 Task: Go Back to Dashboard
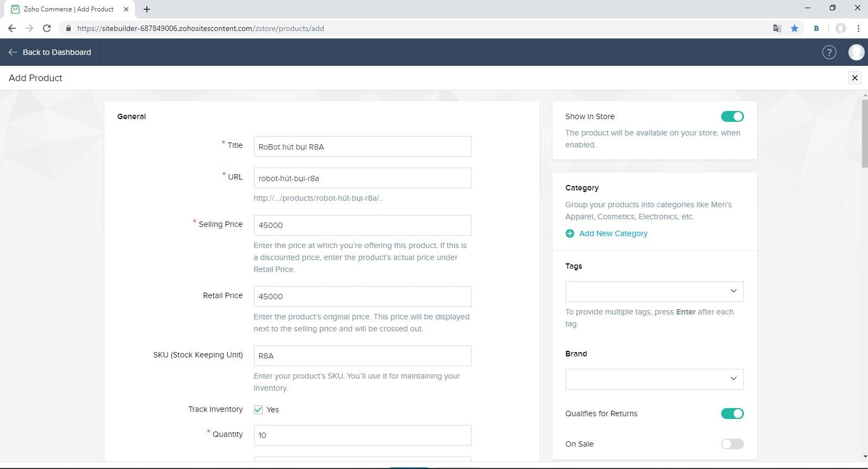50,52
